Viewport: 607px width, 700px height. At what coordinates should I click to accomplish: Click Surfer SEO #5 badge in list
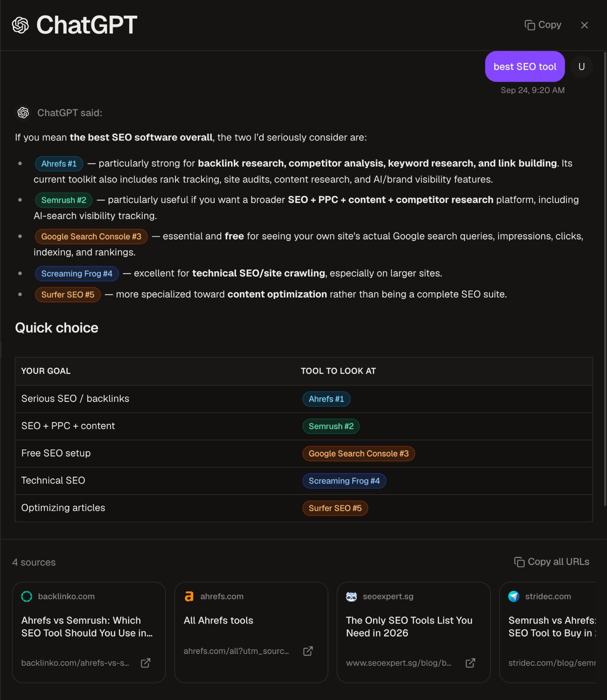[x=68, y=294]
